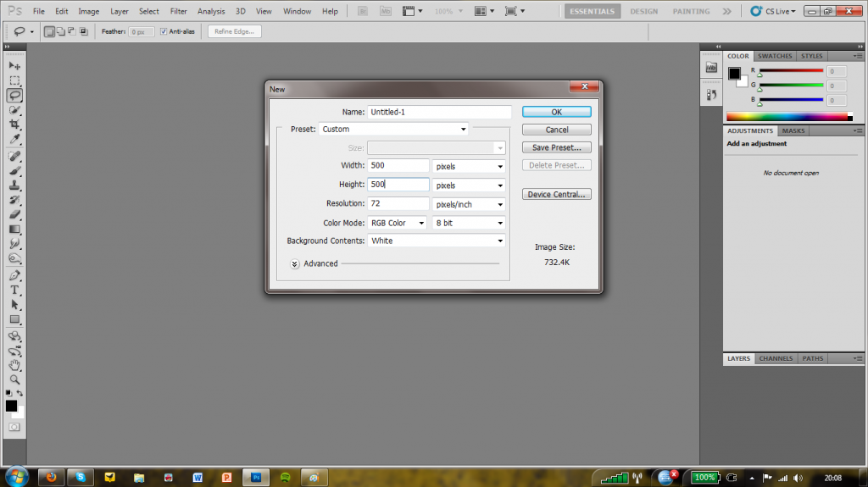Select the Path Selection tool
This screenshot has width=868, height=487.
(x=14, y=305)
